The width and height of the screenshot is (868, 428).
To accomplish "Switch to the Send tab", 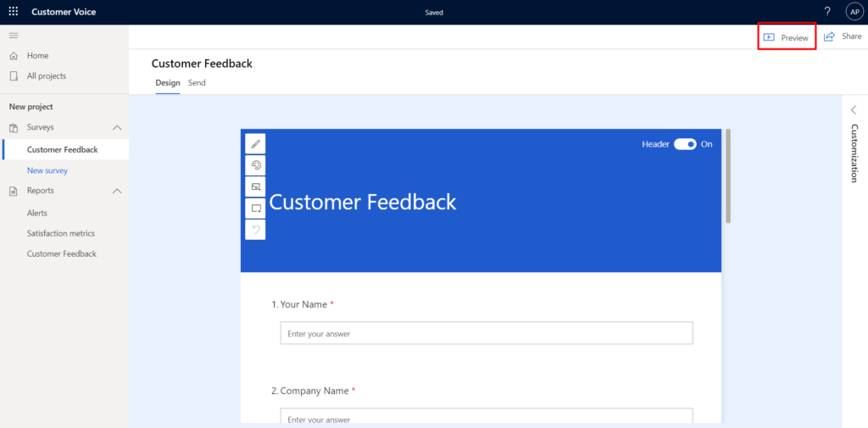I will point(197,83).
